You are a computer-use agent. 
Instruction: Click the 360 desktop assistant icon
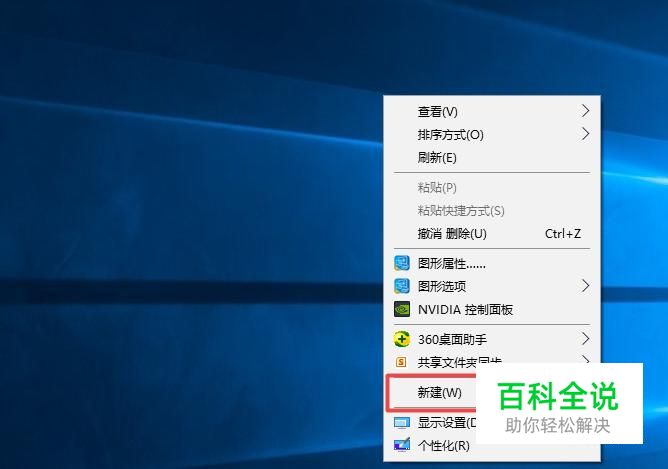tap(402, 339)
